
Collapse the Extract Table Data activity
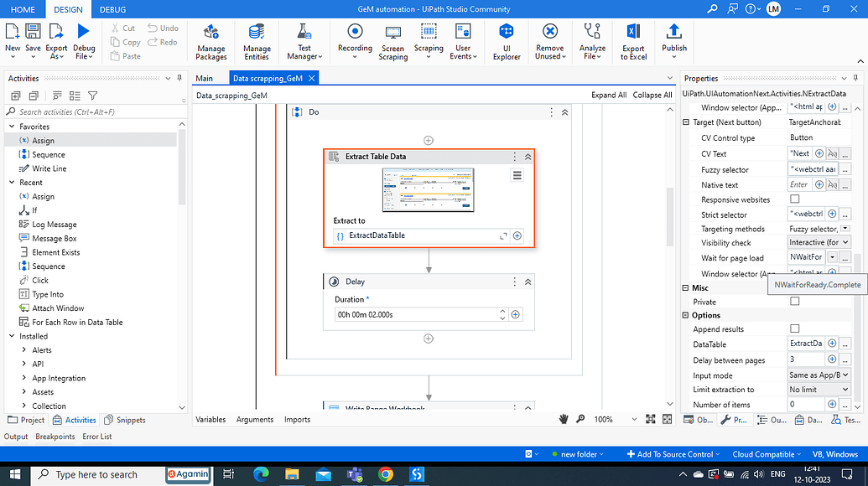[527, 158]
